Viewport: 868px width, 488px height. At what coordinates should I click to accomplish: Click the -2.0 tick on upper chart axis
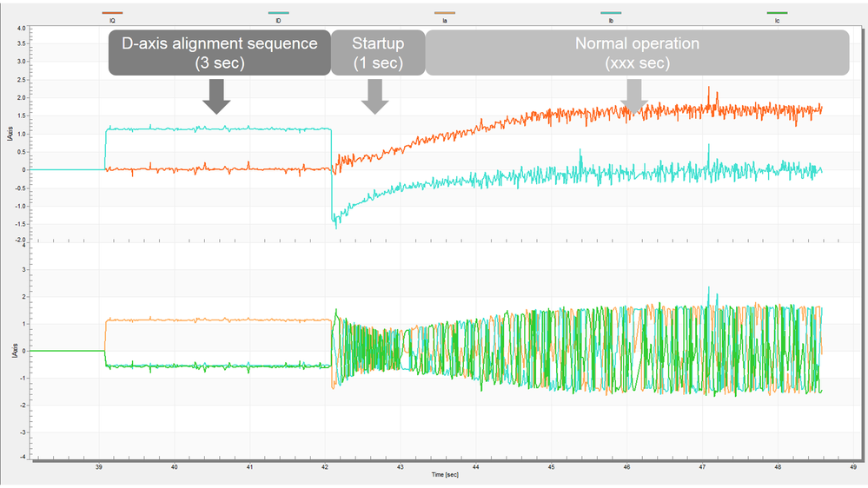tap(21, 241)
